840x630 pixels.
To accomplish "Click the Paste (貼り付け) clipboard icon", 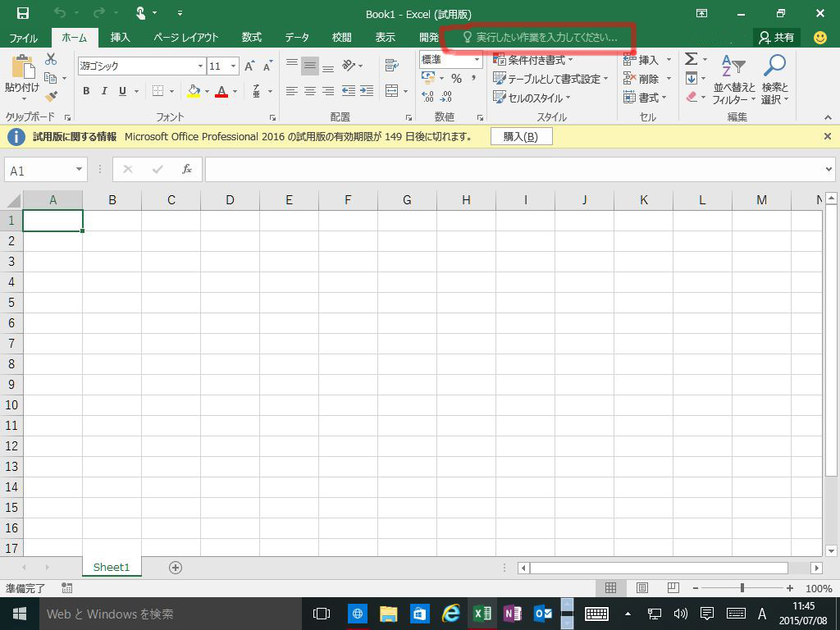I will [x=22, y=66].
